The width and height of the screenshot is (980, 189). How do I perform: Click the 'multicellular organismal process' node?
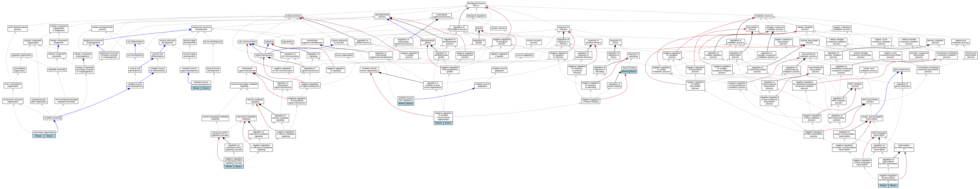442,16
